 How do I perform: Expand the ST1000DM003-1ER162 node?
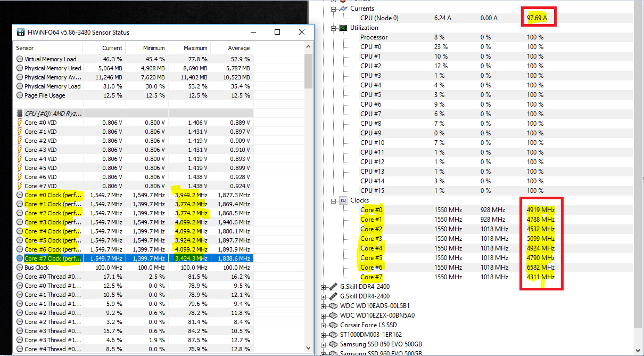324,335
